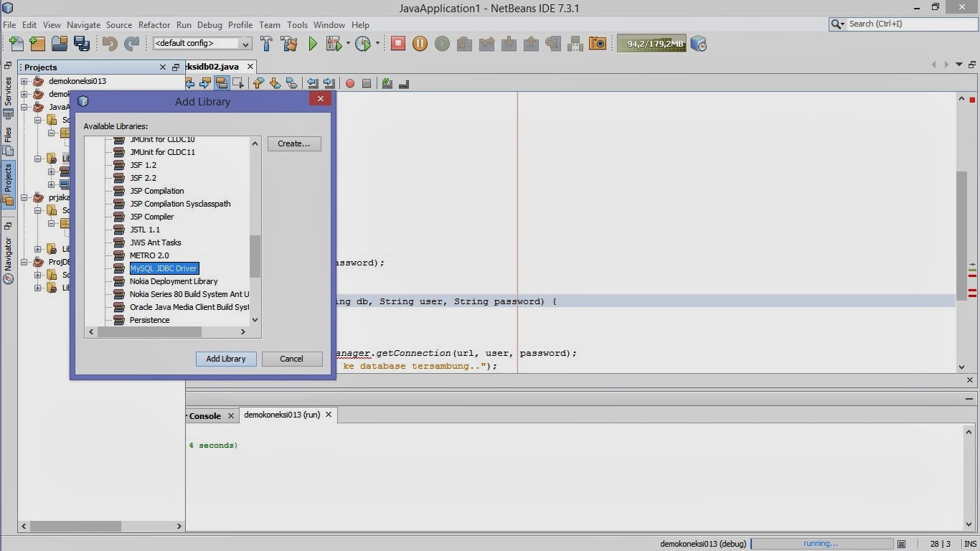Select JSF 2.2 library in the list
The image size is (980, 551).
[x=143, y=178]
